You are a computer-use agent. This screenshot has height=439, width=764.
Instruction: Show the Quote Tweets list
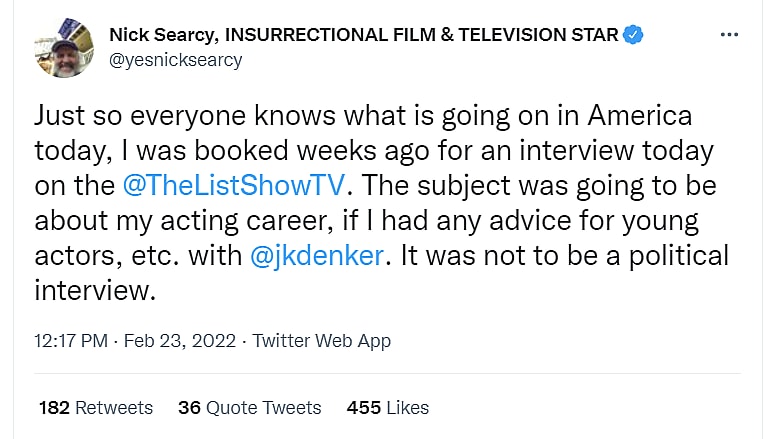click(x=264, y=408)
